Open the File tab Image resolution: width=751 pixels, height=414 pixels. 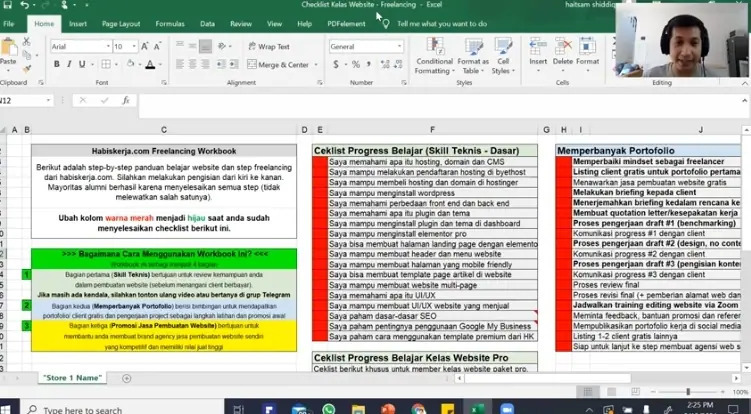click(8, 23)
